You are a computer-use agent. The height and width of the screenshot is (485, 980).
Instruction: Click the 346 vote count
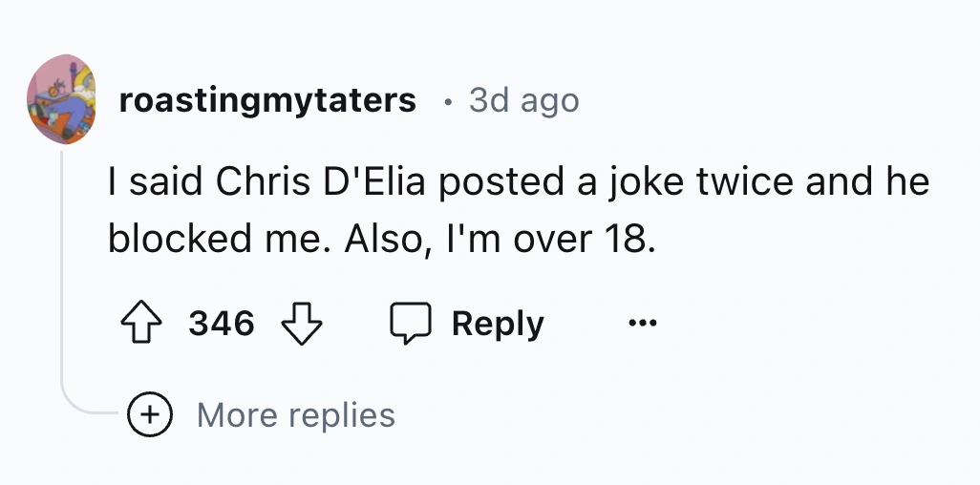[x=221, y=324]
